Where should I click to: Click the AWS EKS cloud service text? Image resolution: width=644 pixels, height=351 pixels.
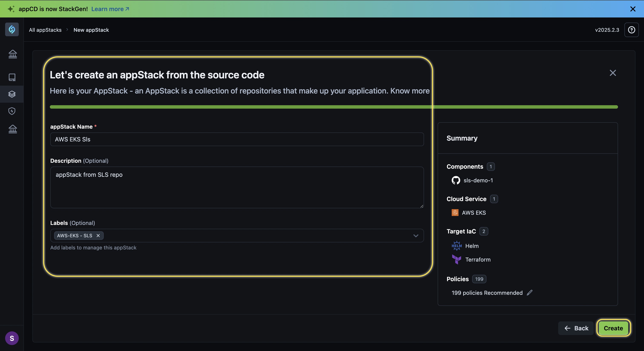click(474, 213)
